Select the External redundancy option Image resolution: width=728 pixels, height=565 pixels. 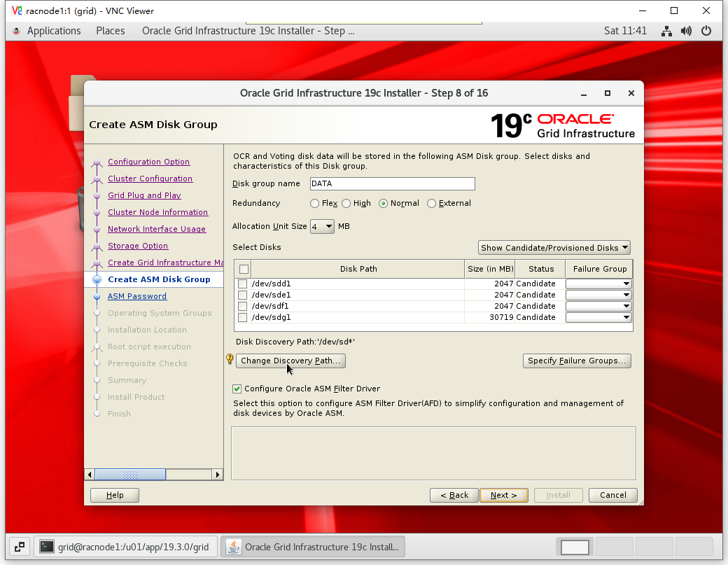[432, 204]
